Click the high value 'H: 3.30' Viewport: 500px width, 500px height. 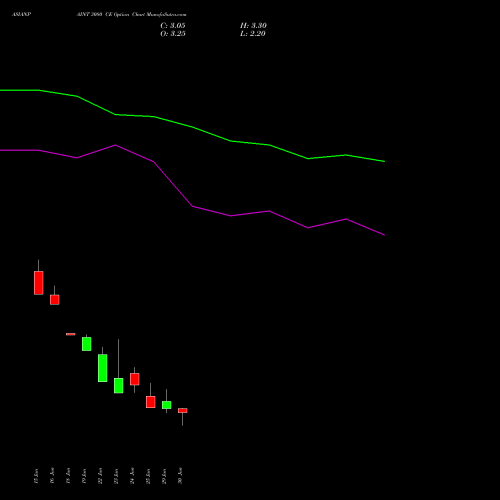click(253, 26)
